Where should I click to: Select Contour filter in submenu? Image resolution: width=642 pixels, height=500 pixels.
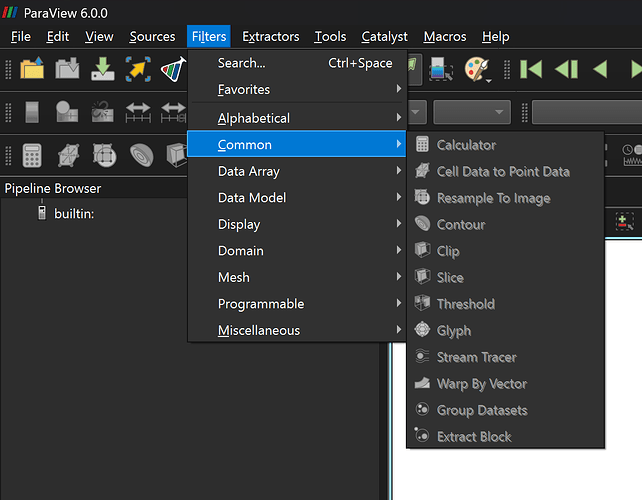click(506, 224)
